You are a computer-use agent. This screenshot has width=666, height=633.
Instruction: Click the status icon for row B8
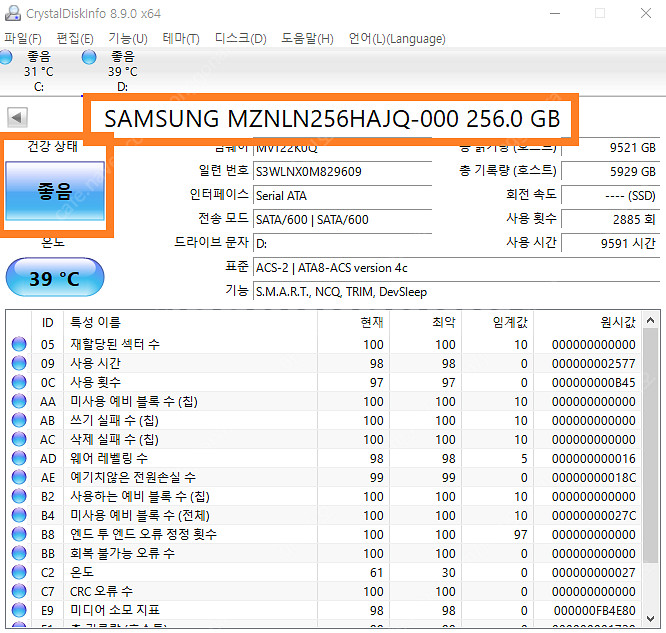coord(19,534)
